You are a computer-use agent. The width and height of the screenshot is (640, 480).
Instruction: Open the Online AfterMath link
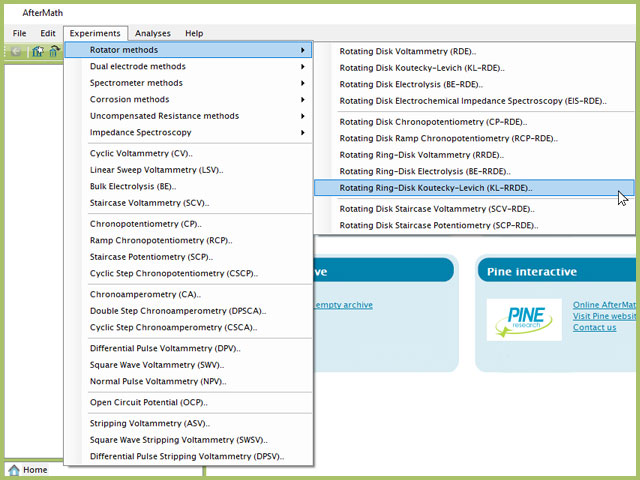click(x=604, y=305)
